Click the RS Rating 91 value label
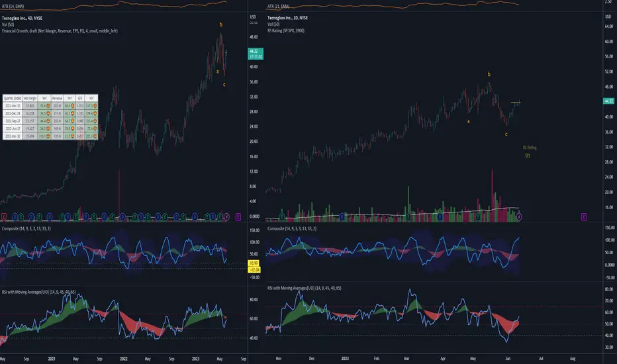The height and width of the screenshot is (364, 617). pos(527,156)
